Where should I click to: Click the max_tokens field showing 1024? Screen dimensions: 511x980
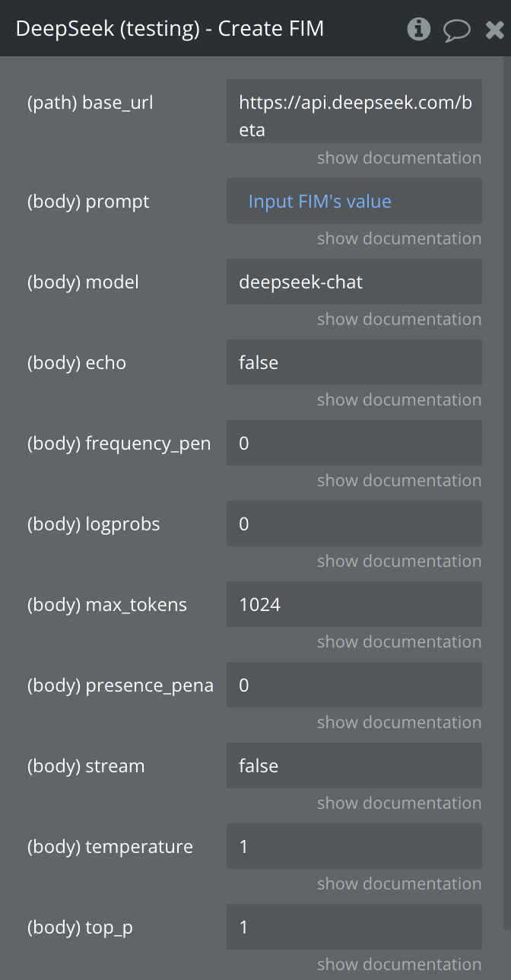(x=354, y=605)
